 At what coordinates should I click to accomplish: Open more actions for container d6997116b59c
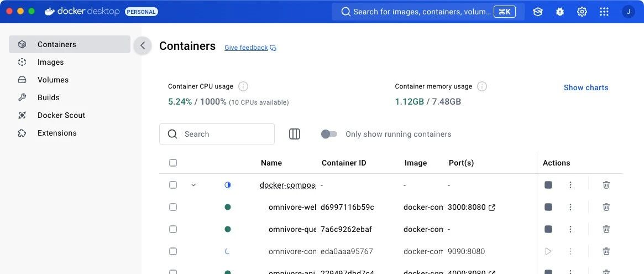pyautogui.click(x=570, y=207)
